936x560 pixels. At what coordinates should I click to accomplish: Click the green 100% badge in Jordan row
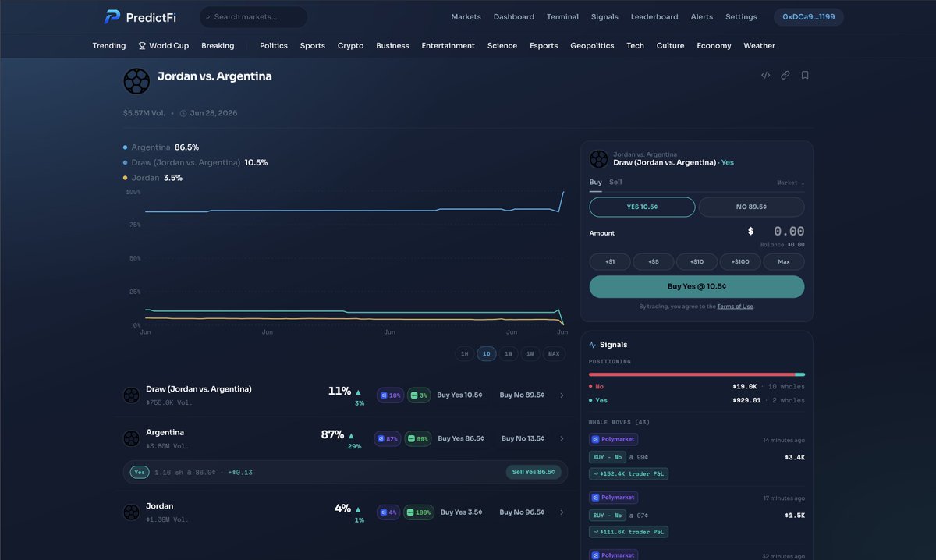[x=419, y=512]
